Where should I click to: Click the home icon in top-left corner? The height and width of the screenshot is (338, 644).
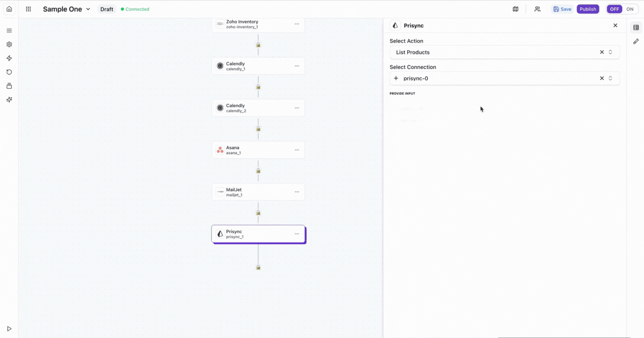tap(9, 9)
